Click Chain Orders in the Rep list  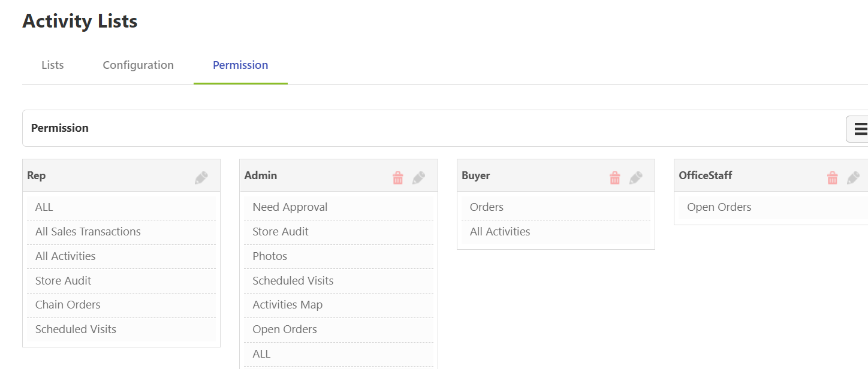67,304
